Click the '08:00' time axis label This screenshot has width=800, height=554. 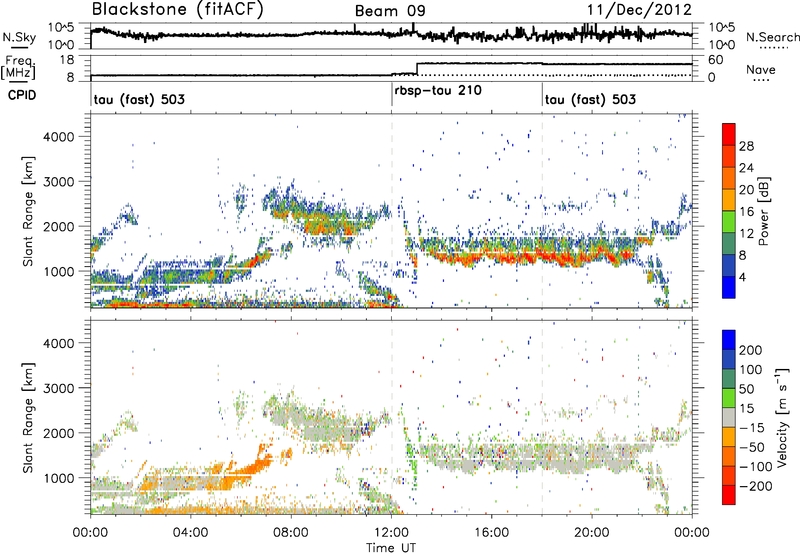point(291,533)
